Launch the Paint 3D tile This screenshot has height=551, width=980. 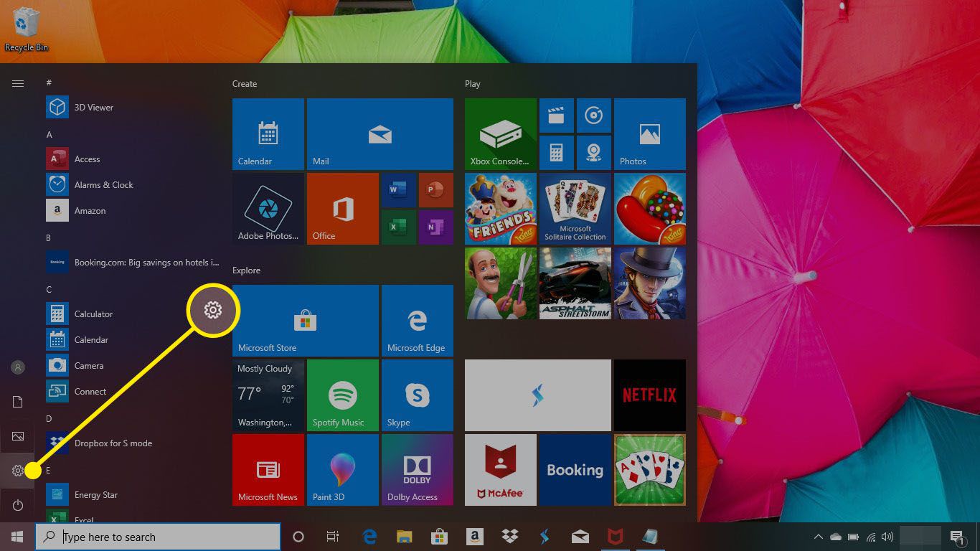pyautogui.click(x=342, y=469)
